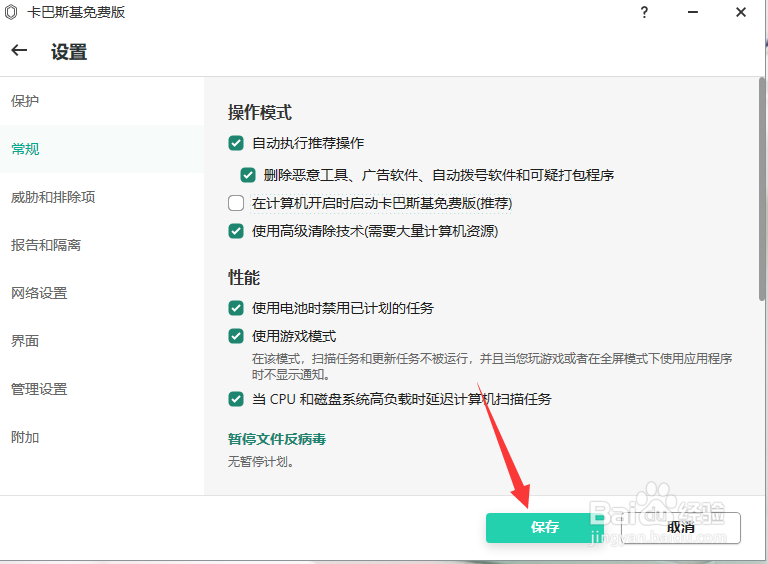The image size is (768, 564).
Task: Click the 卡巴斯基免费版 window title
Action: 76,12
